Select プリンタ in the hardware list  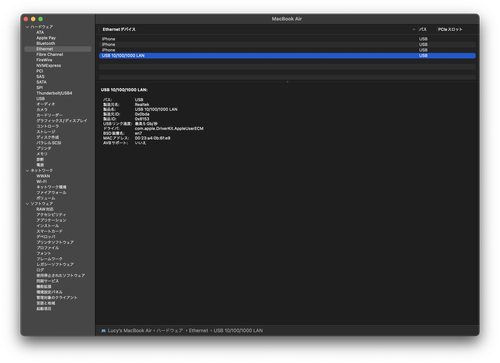44,148
